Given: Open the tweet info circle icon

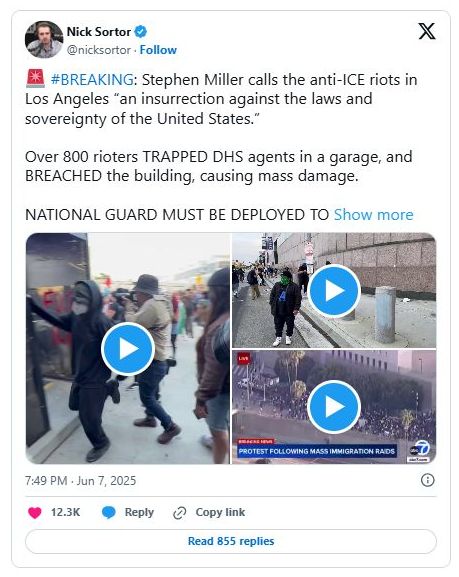Looking at the screenshot, I should [x=427, y=480].
